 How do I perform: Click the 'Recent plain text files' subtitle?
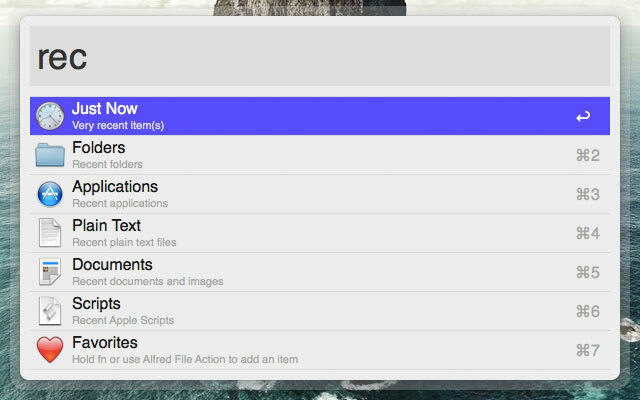[x=124, y=242]
